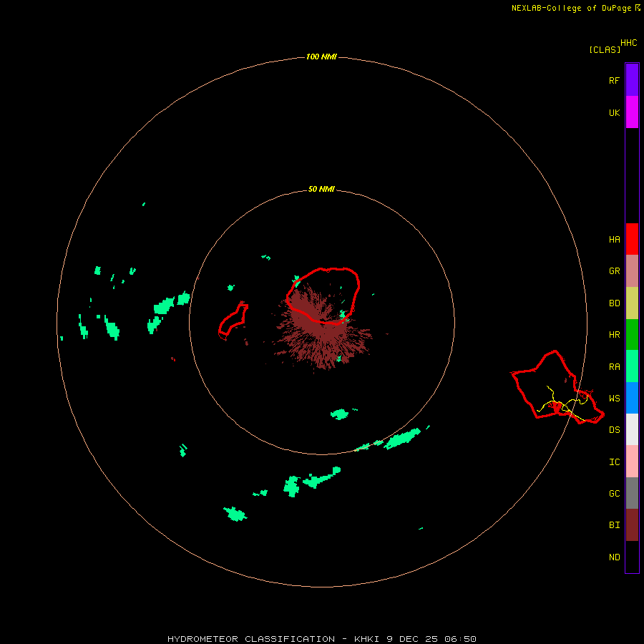644x644 pixels.
Task: Click the RF purple legend swatch
Action: pyautogui.click(x=632, y=80)
